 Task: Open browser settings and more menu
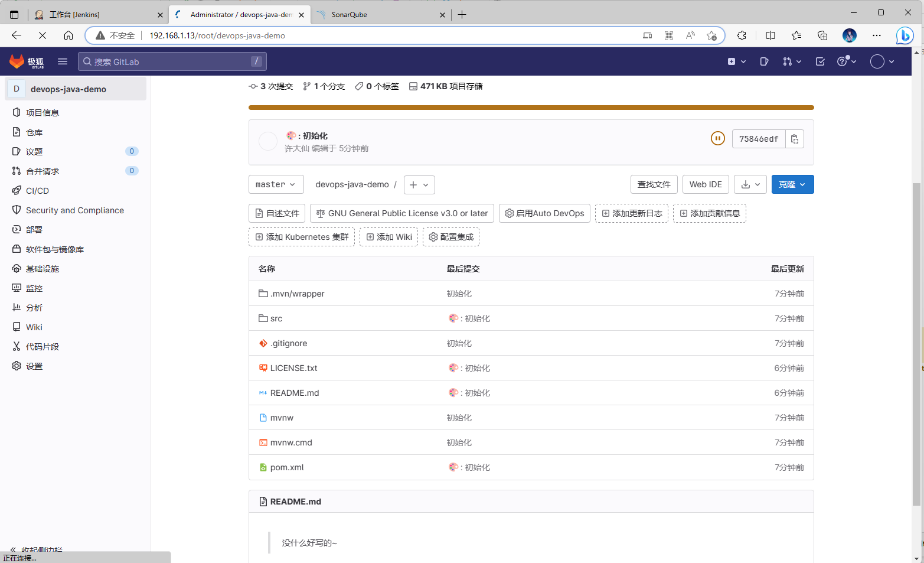click(x=877, y=35)
